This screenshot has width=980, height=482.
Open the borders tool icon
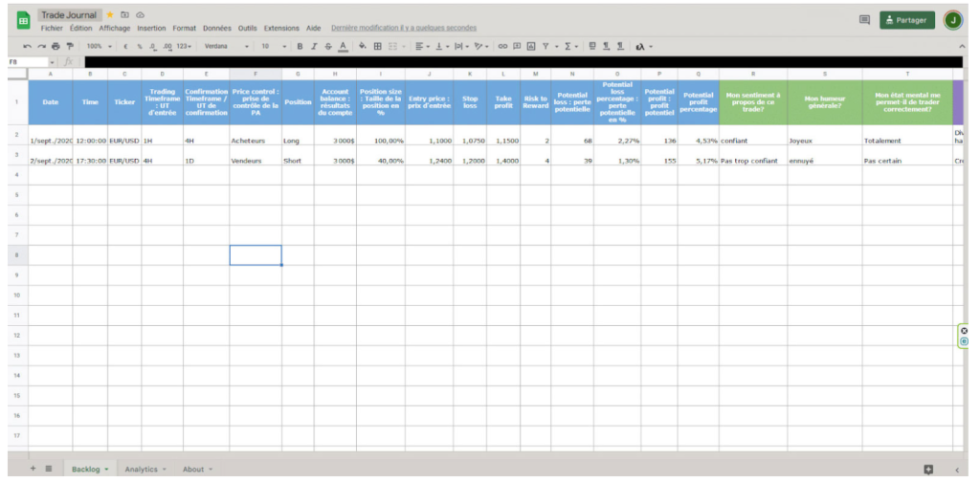(377, 46)
